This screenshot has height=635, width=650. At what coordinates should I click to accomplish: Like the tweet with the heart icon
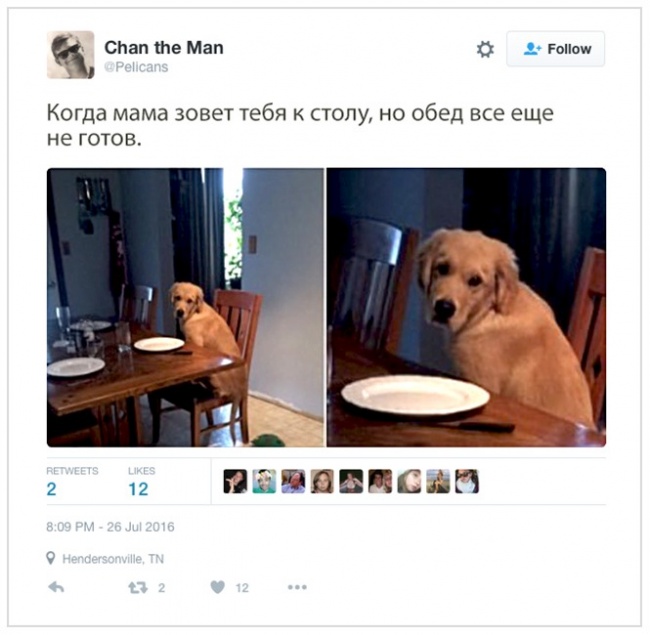(218, 587)
